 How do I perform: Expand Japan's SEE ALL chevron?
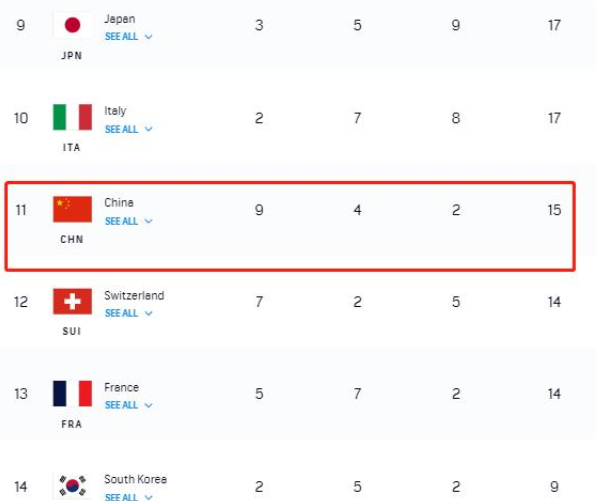point(148,37)
